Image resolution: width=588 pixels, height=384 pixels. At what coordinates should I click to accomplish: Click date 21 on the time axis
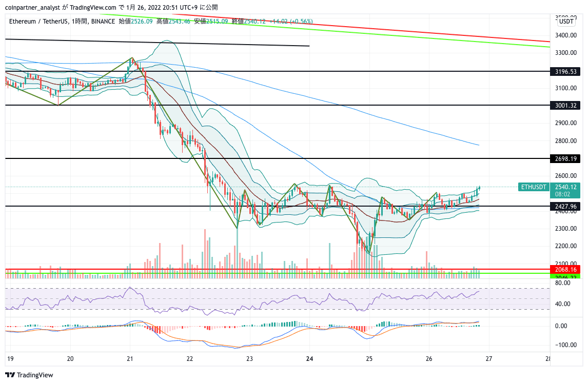click(x=130, y=359)
